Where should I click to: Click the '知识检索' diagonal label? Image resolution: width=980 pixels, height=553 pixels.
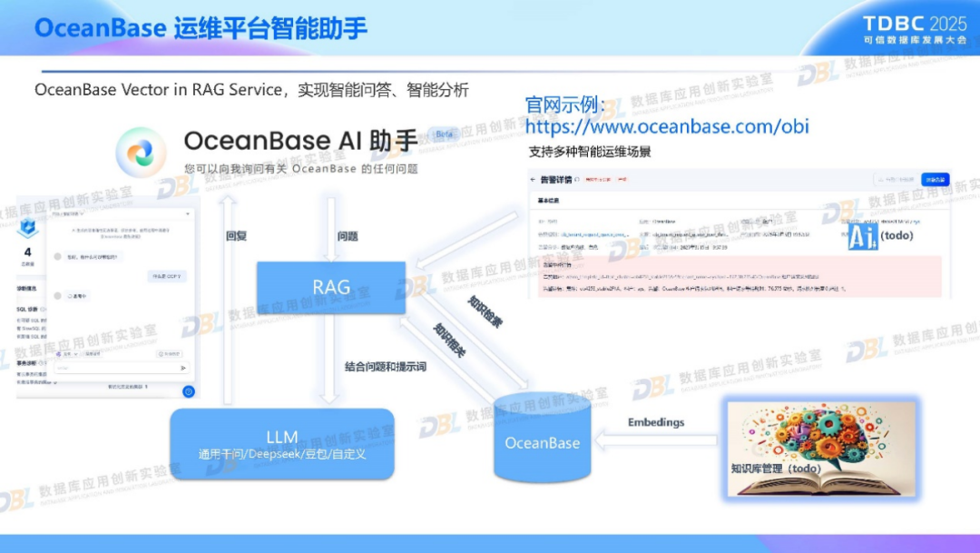click(485, 311)
